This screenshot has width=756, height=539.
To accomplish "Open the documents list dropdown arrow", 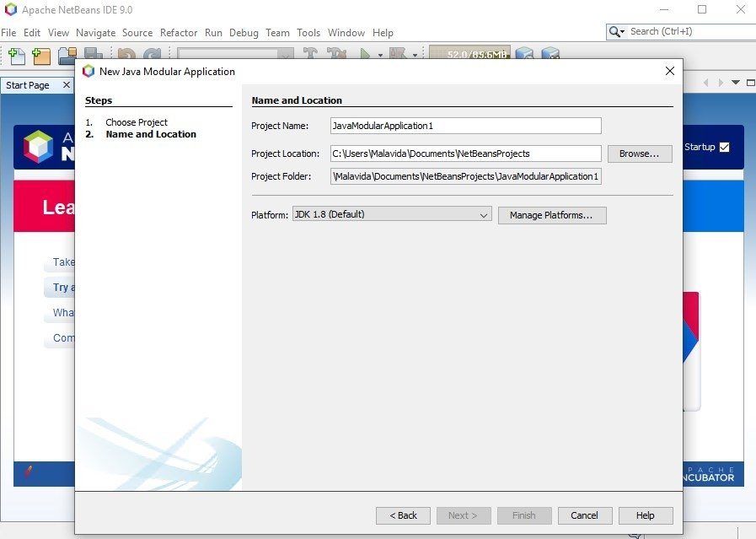I will 736,83.
